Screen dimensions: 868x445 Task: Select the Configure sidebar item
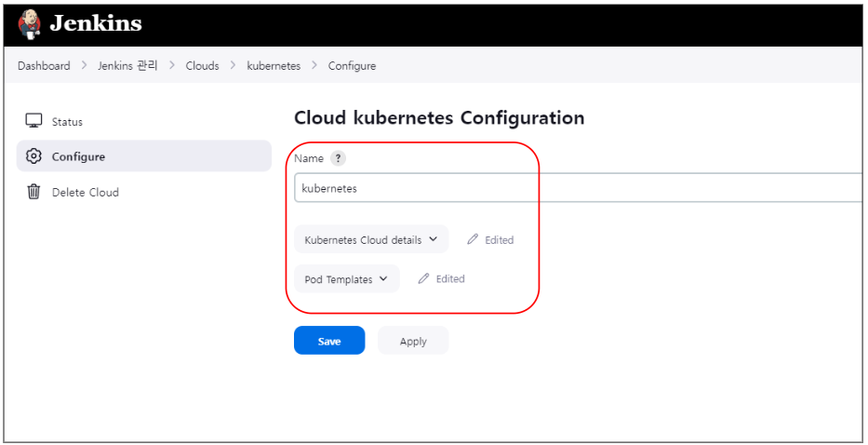point(144,156)
